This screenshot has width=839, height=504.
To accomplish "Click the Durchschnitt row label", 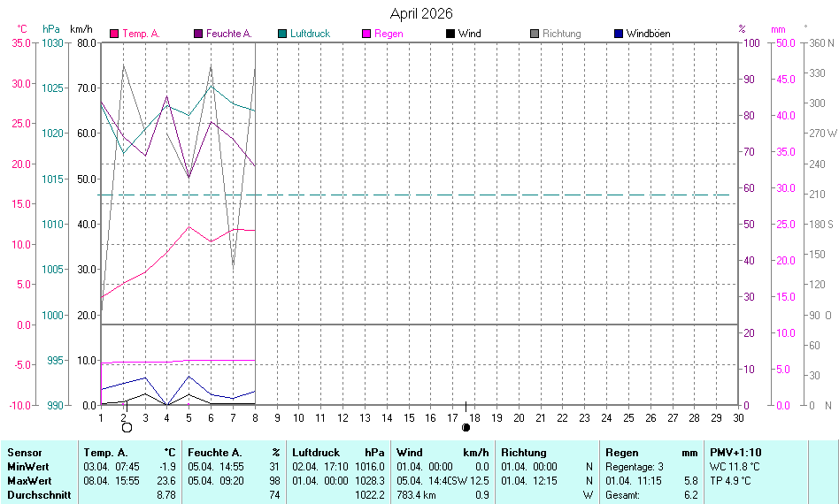I will click(x=38, y=495).
